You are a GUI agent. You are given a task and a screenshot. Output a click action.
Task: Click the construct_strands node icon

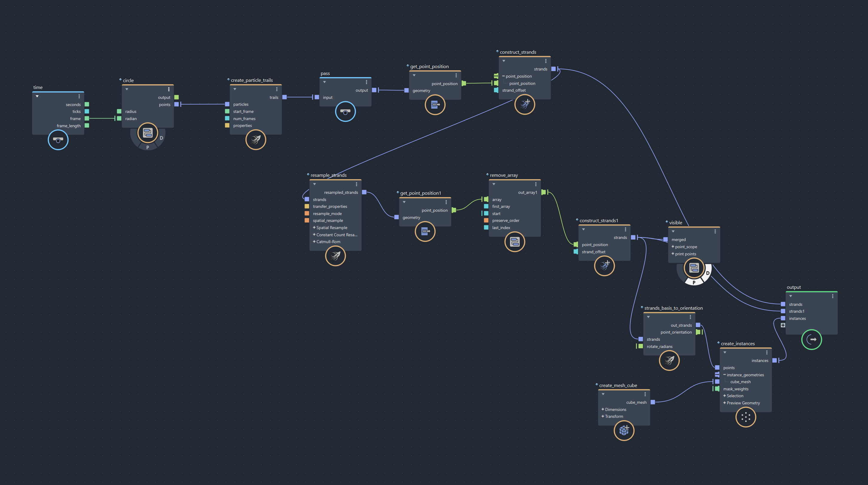coord(525,104)
